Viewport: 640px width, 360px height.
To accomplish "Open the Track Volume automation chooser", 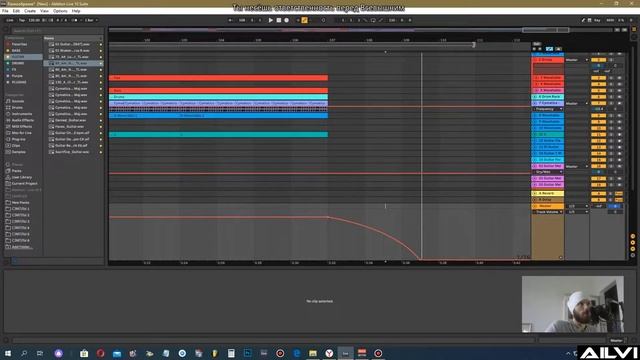I will coord(548,212).
